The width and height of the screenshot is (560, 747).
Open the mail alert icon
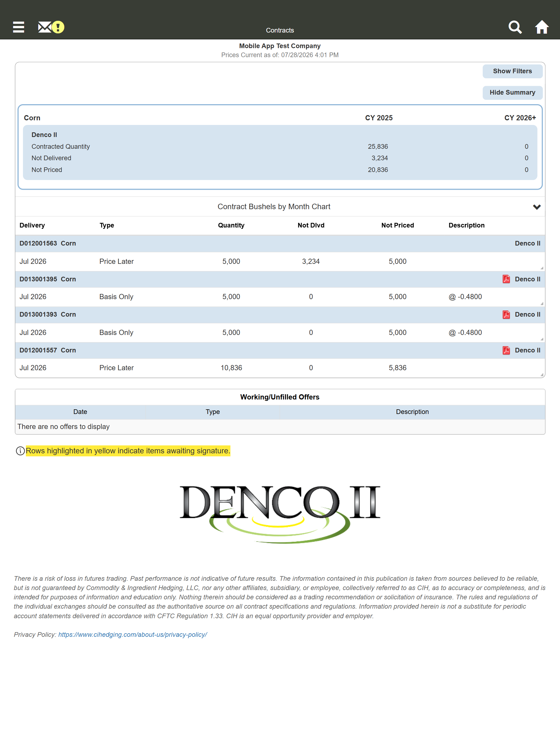click(51, 27)
